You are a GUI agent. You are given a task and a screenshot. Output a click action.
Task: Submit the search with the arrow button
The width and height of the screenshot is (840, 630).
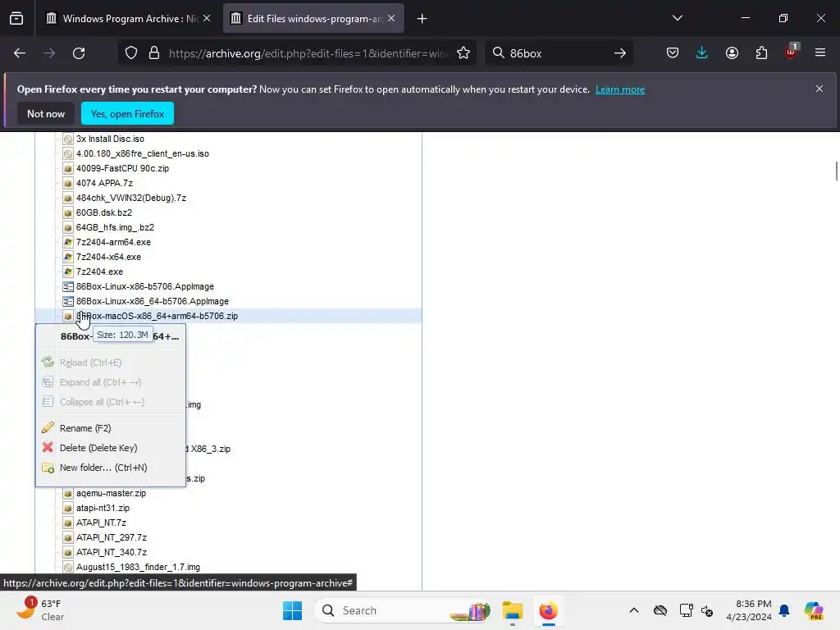(x=620, y=53)
